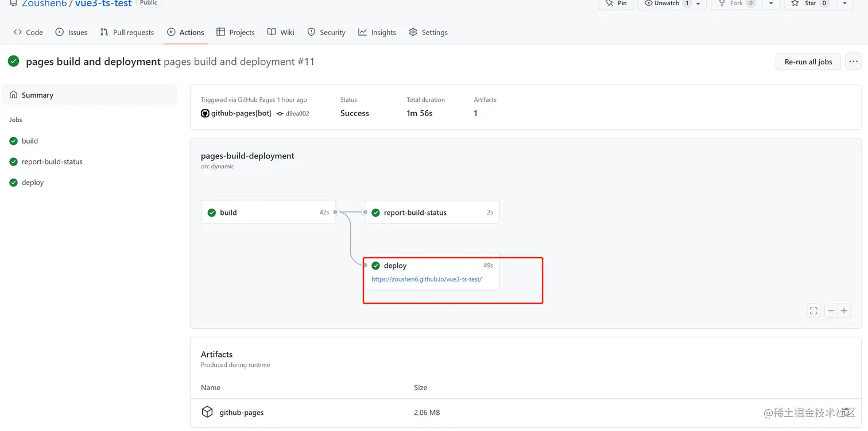Open the deploy job in sidebar
This screenshot has width=868, height=431.
pyautogui.click(x=33, y=182)
